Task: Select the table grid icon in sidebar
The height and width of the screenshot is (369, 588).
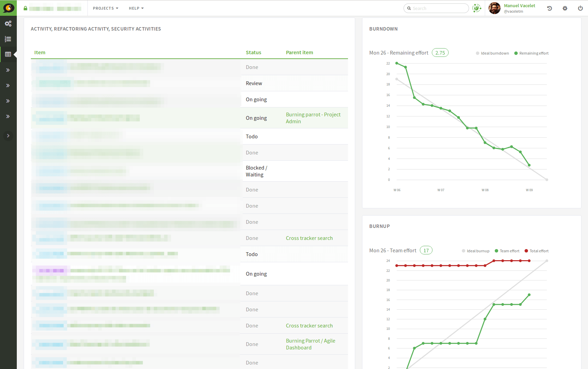Action: click(x=8, y=55)
